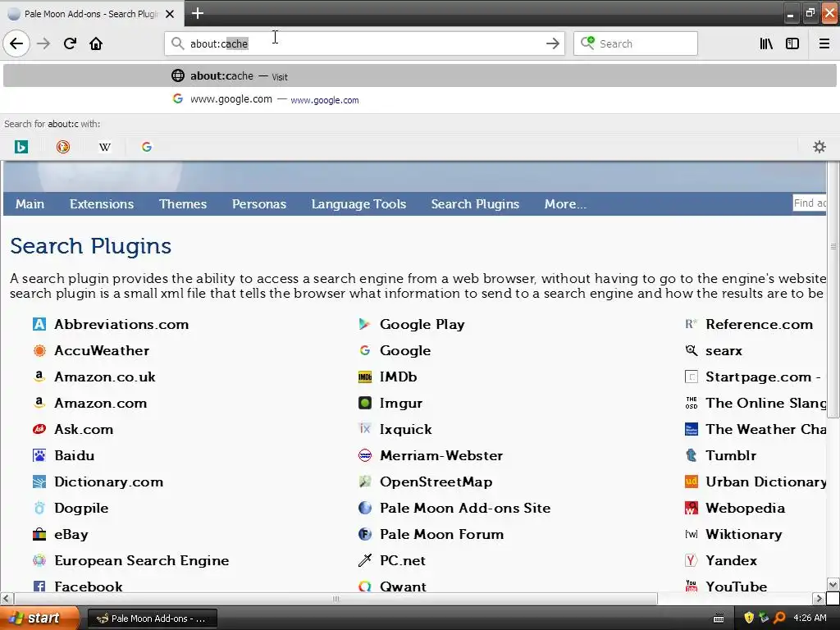Open a new tab with plus button
Image resolution: width=840 pixels, height=630 pixels.
point(197,13)
